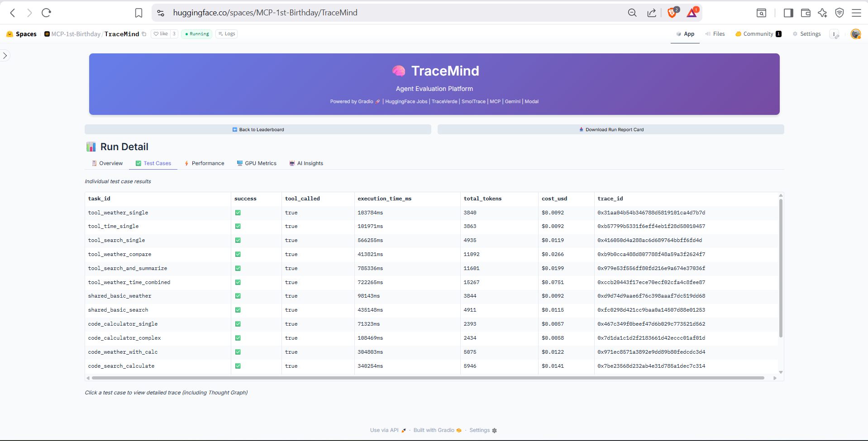868x441 pixels.
Task: Open the space Settings tab
Action: click(x=806, y=34)
